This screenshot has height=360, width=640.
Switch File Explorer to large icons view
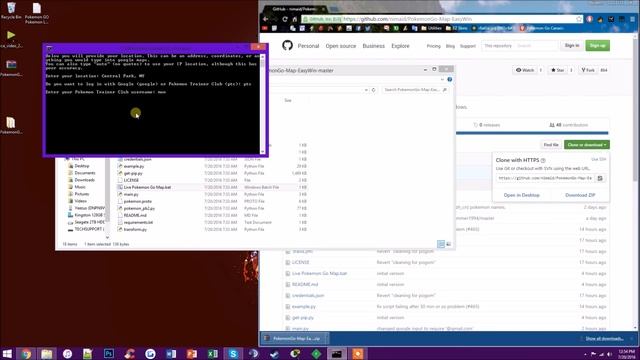click(x=449, y=244)
